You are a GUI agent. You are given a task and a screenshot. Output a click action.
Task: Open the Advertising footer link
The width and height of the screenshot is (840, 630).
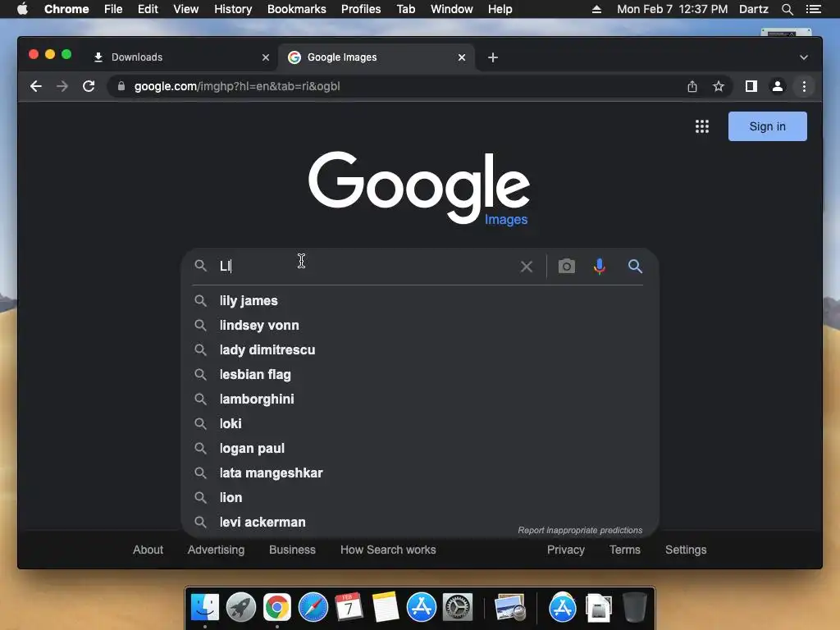216,550
